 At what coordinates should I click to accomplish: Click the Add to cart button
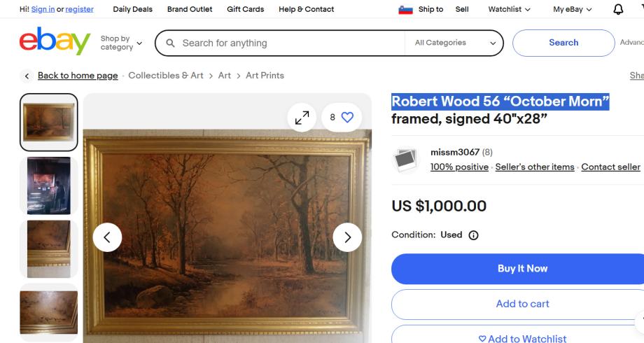(x=521, y=304)
